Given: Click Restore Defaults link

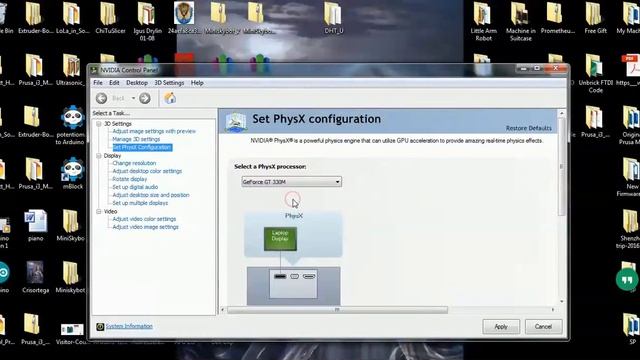Looking at the screenshot, I should pyautogui.click(x=529, y=128).
